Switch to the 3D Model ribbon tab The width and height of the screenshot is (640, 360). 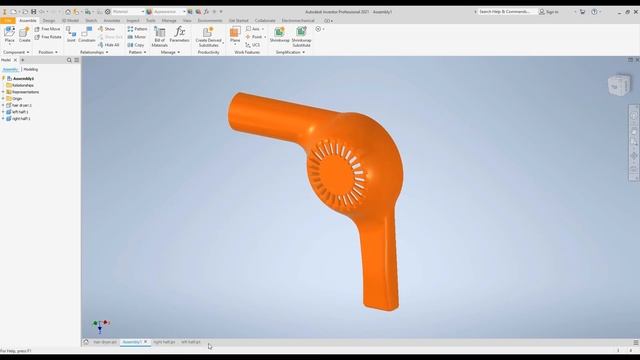point(70,20)
